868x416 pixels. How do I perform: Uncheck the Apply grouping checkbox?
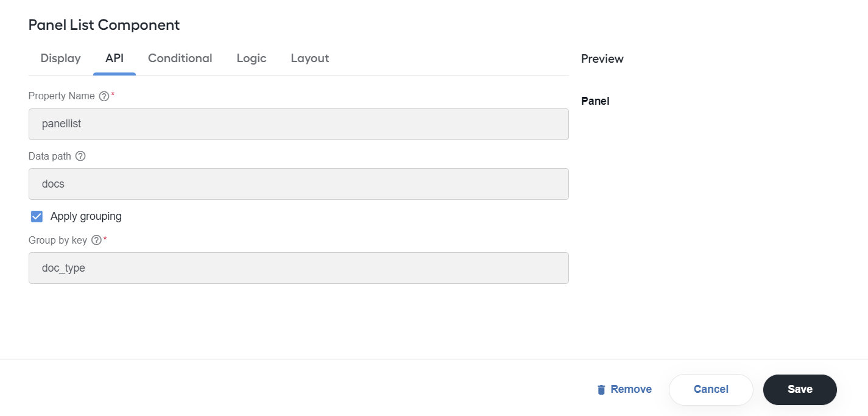(37, 216)
